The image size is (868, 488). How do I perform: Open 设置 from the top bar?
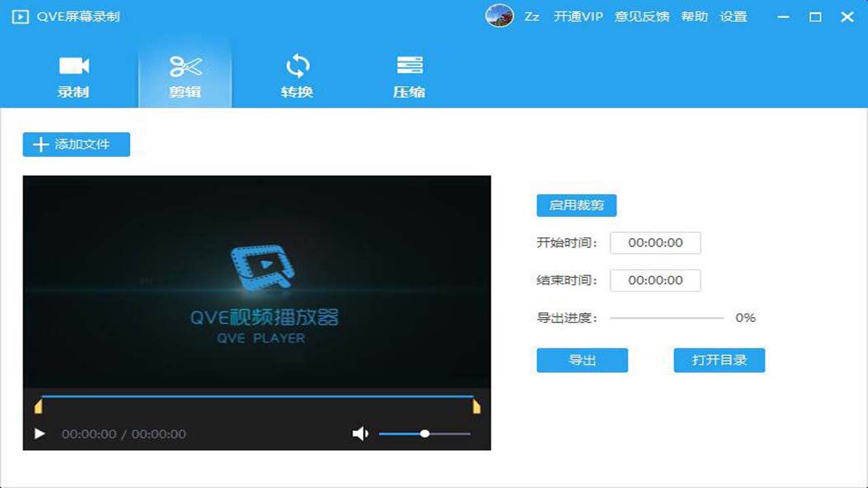[x=736, y=16]
